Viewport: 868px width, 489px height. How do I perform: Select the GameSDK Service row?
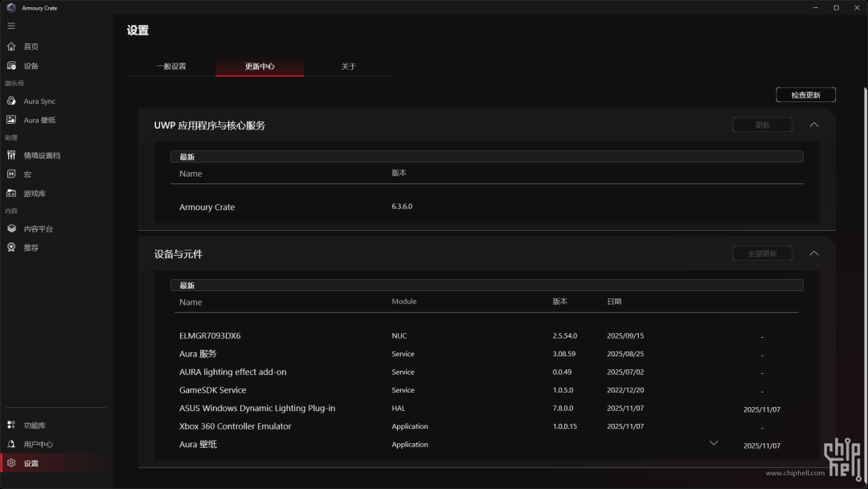pyautogui.click(x=486, y=390)
